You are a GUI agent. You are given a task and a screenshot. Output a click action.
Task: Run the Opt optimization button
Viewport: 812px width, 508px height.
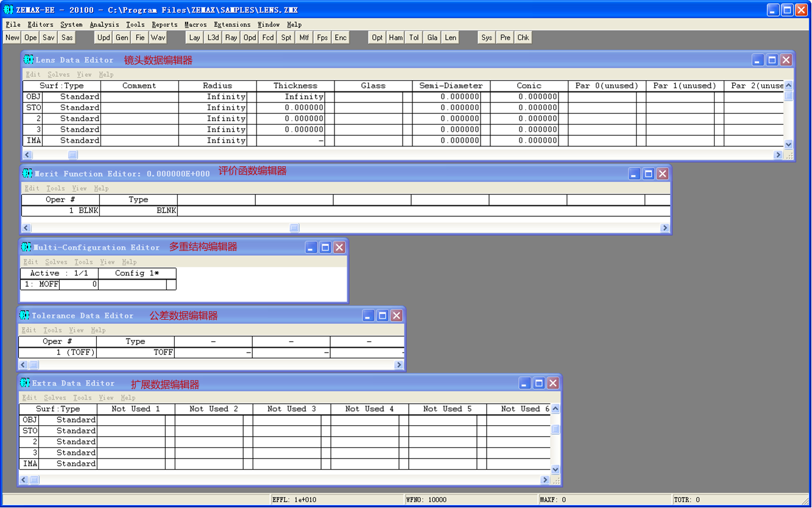click(378, 38)
